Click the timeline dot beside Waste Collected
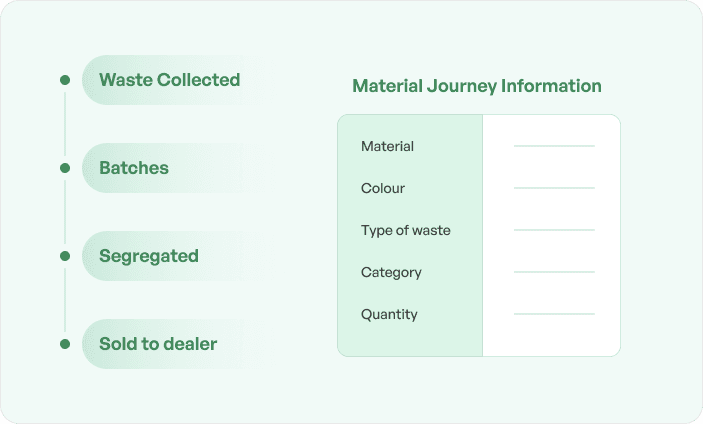 point(65,80)
